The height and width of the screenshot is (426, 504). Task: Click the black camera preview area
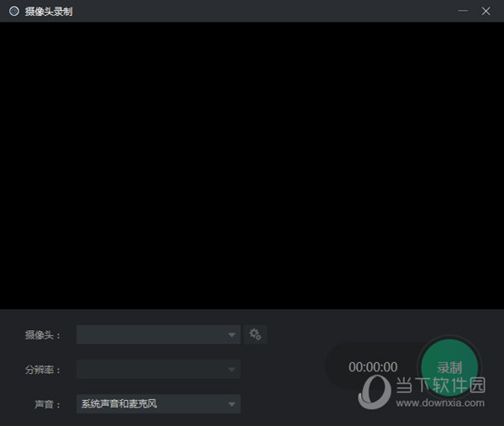tap(252, 165)
